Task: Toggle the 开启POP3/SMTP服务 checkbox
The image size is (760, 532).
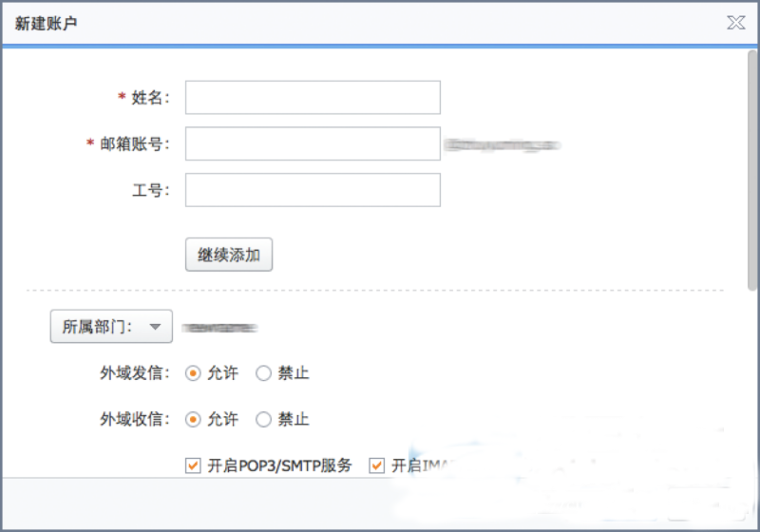Action: pos(193,465)
